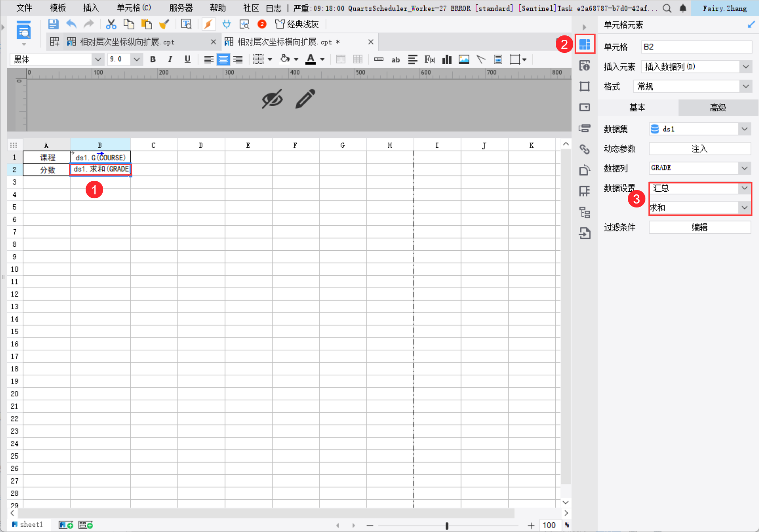Switch to the 基本 tab
Screen dimensions: 759x532
pos(638,107)
